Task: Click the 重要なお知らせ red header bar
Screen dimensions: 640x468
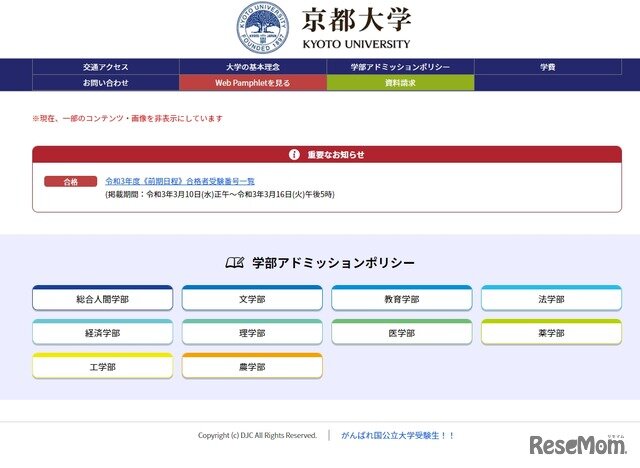Action: point(327,154)
